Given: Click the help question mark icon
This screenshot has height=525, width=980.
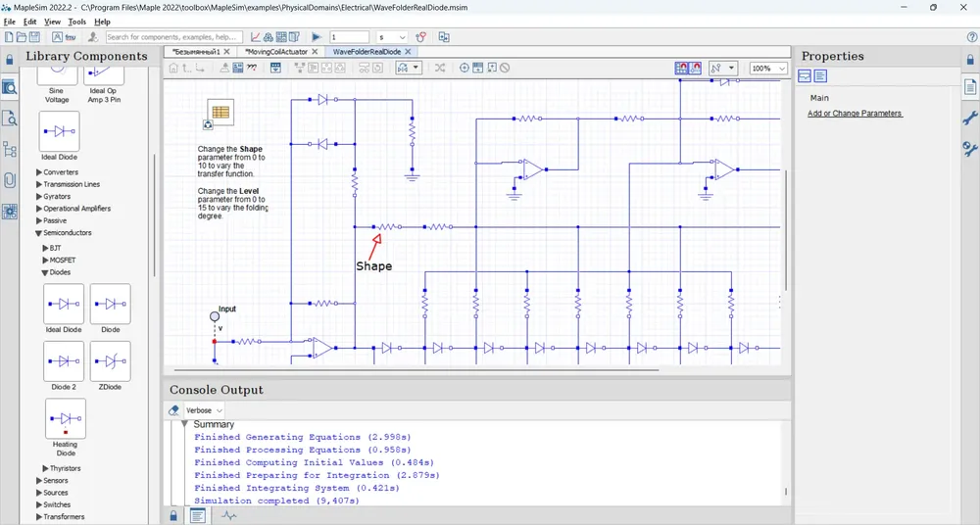Looking at the screenshot, I should [972, 37].
